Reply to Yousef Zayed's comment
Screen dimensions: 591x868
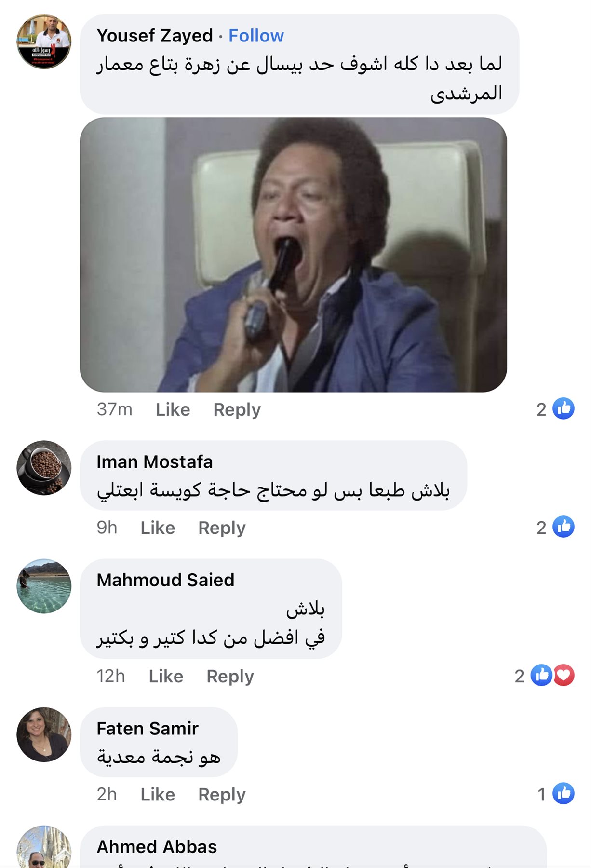237,409
